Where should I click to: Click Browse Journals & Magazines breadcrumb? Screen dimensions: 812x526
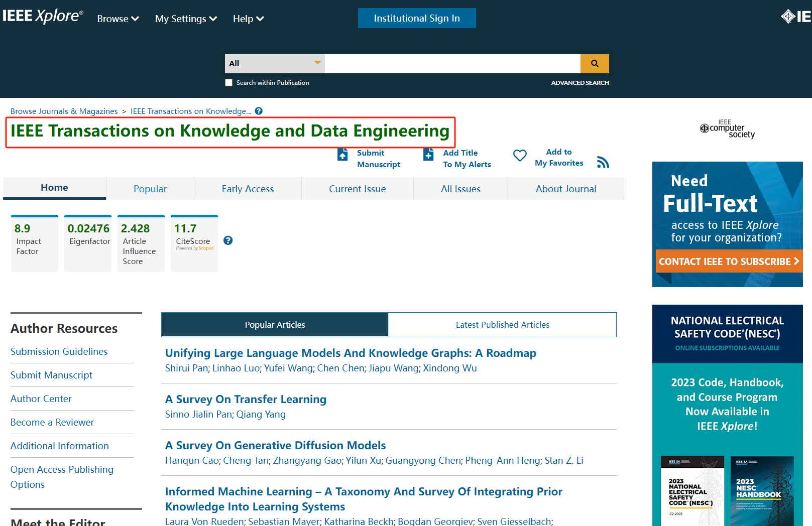pyautogui.click(x=64, y=111)
